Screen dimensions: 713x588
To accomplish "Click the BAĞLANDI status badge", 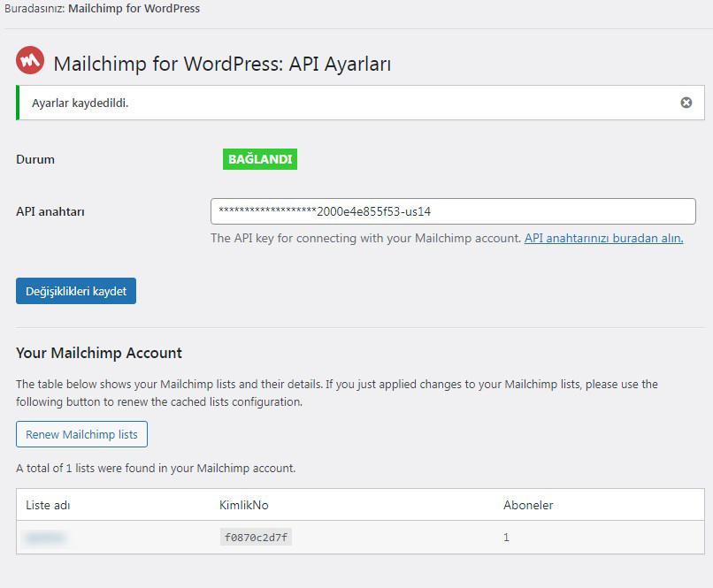I will 260,159.
